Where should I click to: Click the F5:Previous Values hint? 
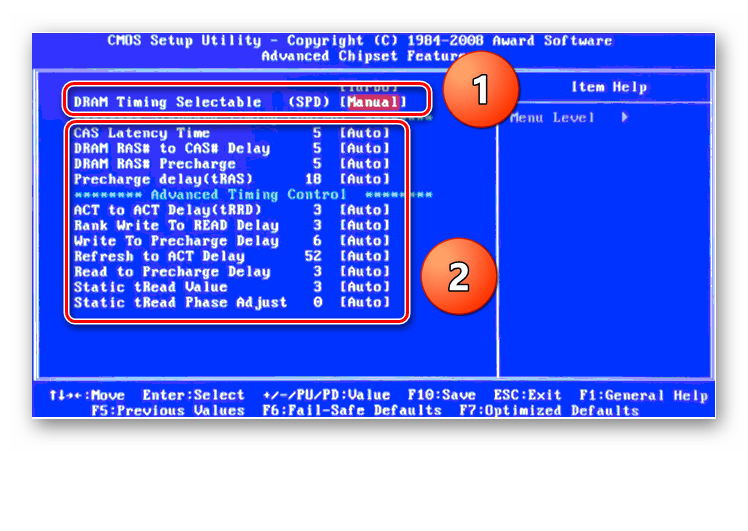click(167, 410)
